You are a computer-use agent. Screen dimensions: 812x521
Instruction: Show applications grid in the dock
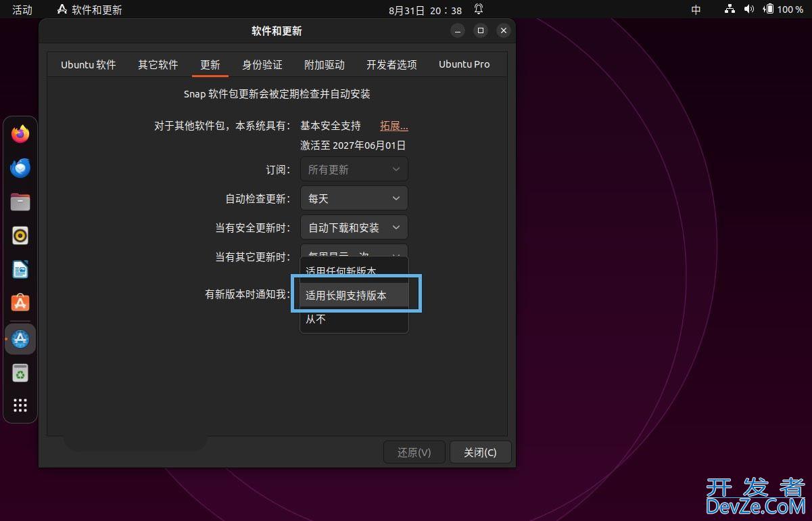coord(20,405)
